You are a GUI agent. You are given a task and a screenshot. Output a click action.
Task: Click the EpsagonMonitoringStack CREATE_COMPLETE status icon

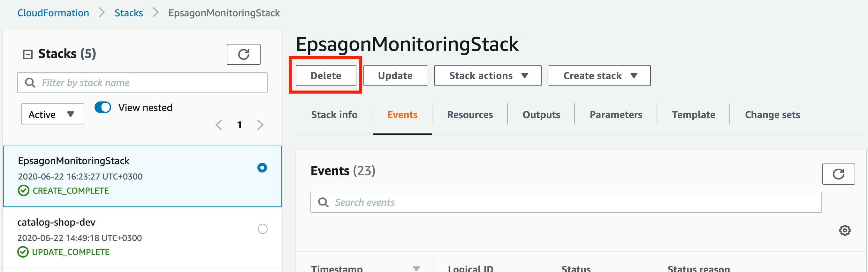23,191
